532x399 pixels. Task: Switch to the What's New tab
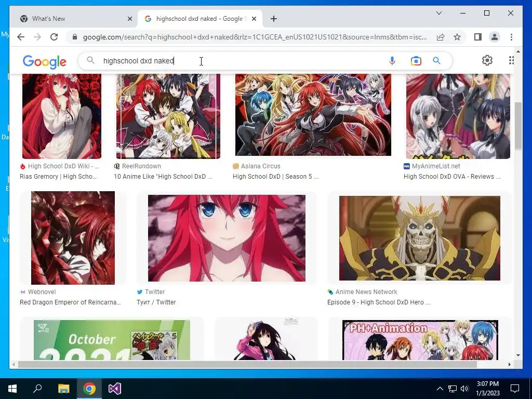coord(74,19)
